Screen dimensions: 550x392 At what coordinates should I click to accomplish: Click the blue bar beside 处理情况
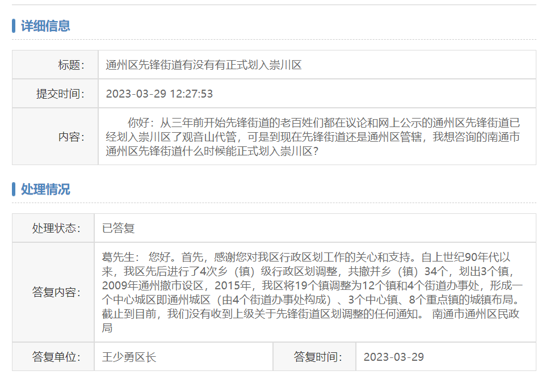click(14, 189)
